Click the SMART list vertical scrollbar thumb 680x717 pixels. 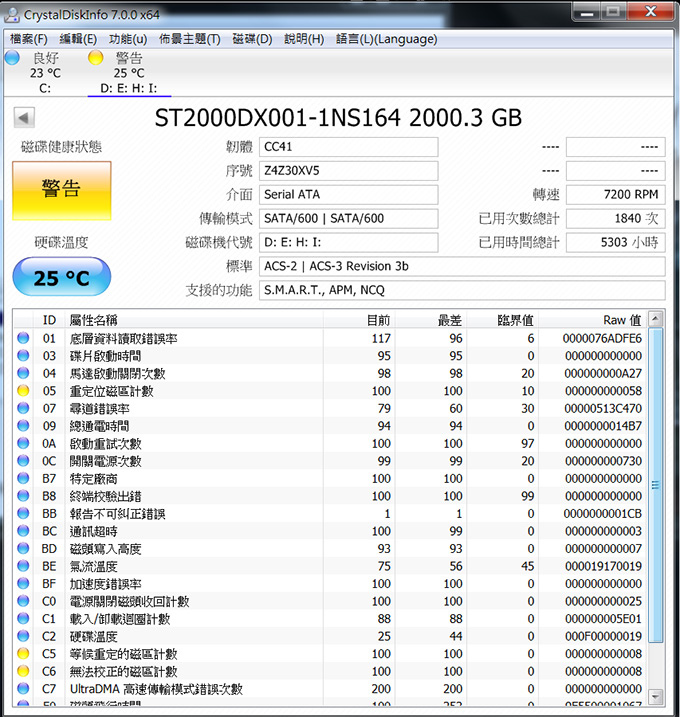[x=655, y=485]
